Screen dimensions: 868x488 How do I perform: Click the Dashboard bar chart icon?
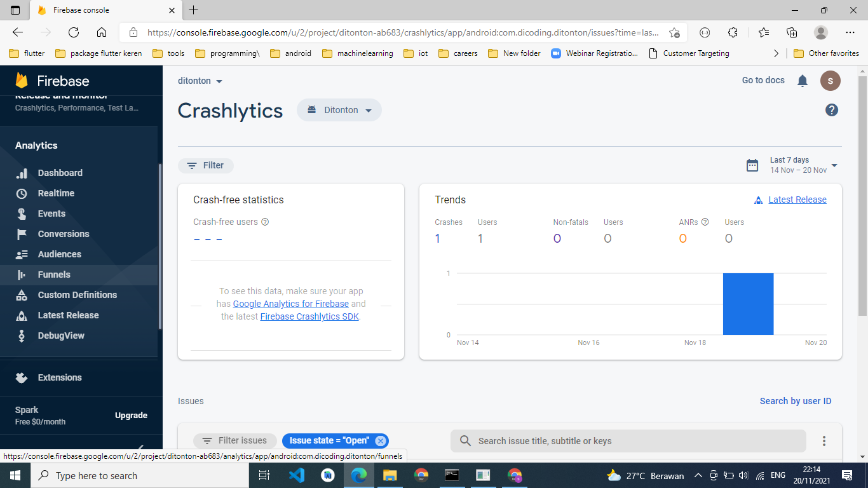[x=22, y=173]
